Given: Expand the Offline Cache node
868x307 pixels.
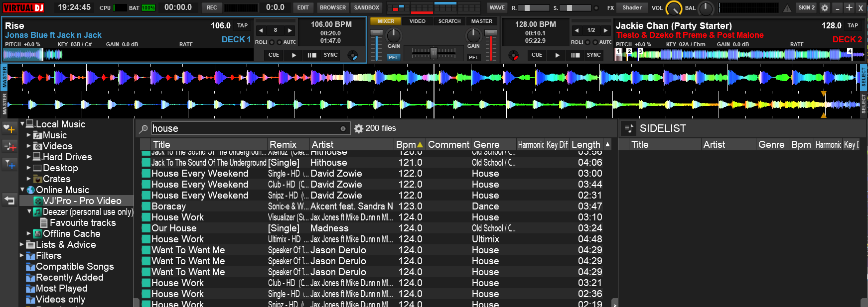Looking at the screenshot, I should 29,233.
